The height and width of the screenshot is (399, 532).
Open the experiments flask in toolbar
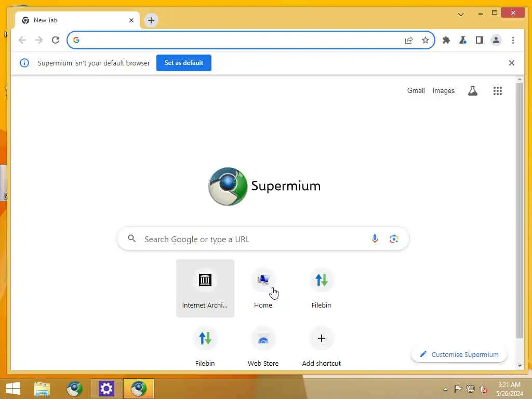coord(463,40)
